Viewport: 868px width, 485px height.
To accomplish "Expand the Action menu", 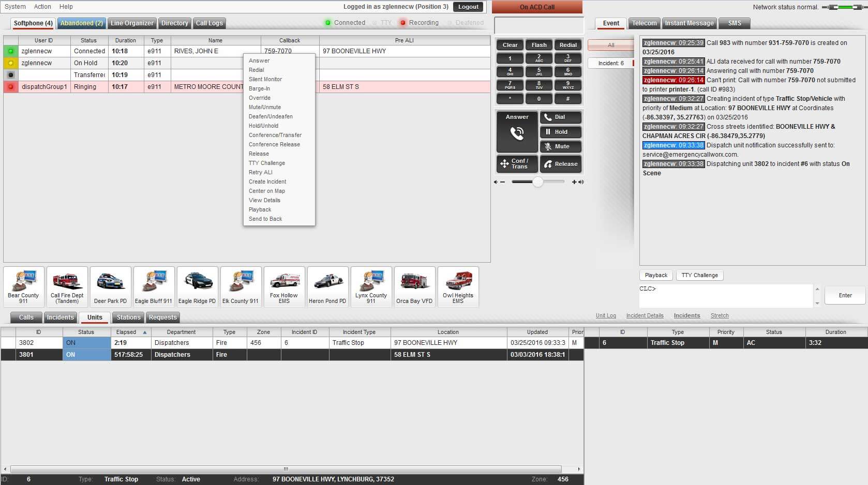I will [42, 7].
